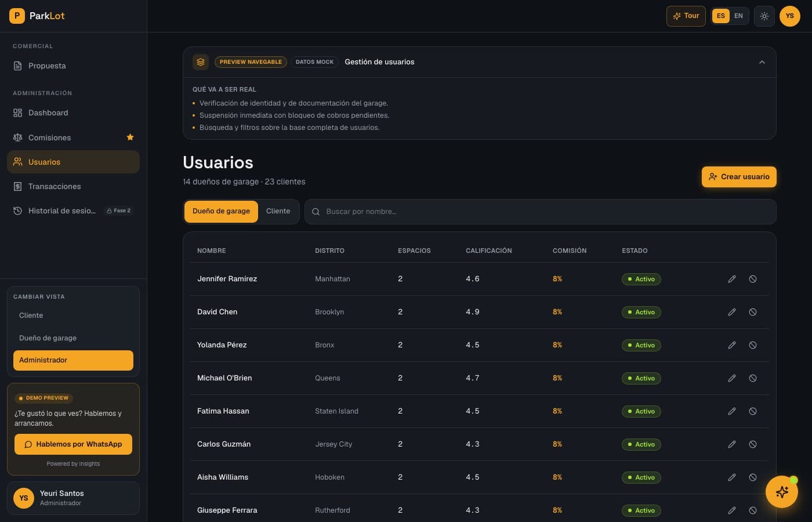Click the pencil icon for Carlos Guzmán
The height and width of the screenshot is (522, 812).
[x=732, y=444]
